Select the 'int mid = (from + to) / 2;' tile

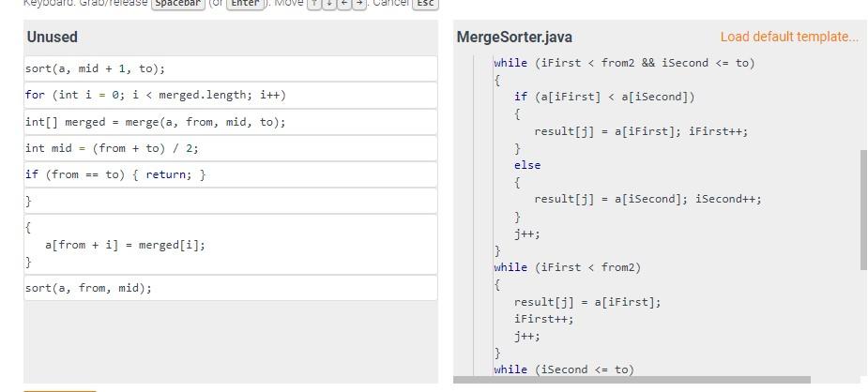pyautogui.click(x=230, y=149)
